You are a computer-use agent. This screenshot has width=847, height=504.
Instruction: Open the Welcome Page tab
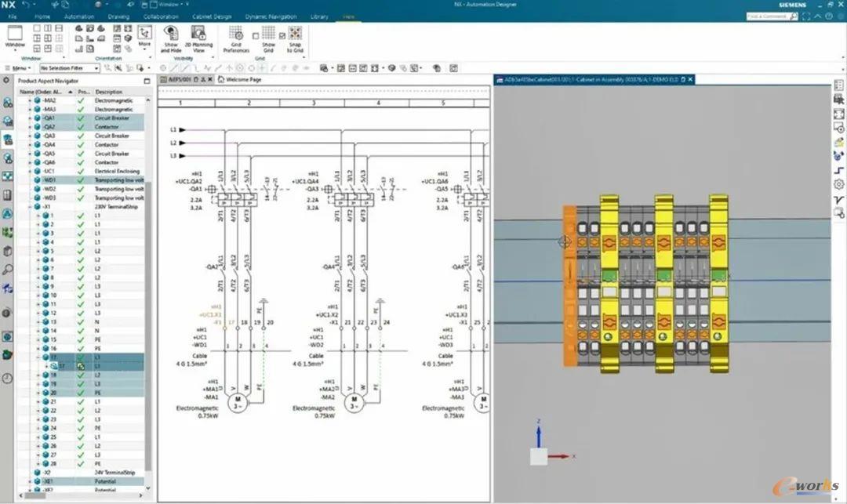point(240,79)
